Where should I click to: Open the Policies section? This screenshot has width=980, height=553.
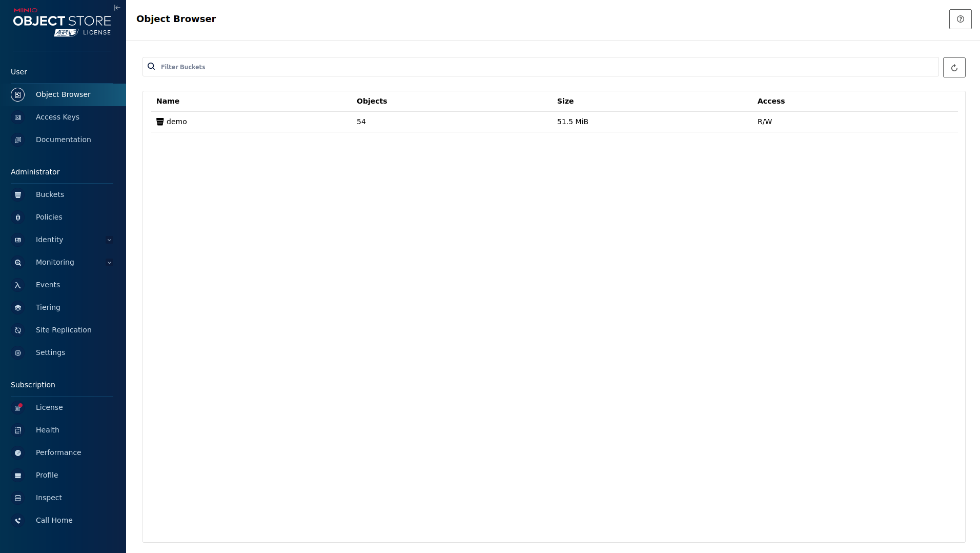(x=49, y=217)
